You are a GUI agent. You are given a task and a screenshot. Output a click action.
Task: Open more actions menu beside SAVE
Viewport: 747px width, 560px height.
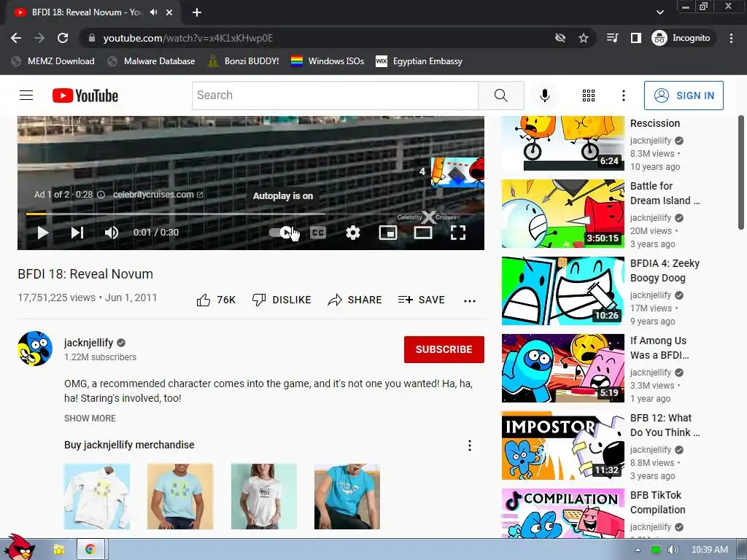click(x=469, y=300)
